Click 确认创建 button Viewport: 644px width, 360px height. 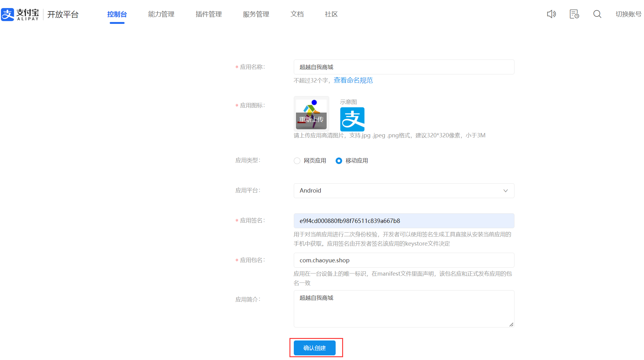click(x=314, y=348)
